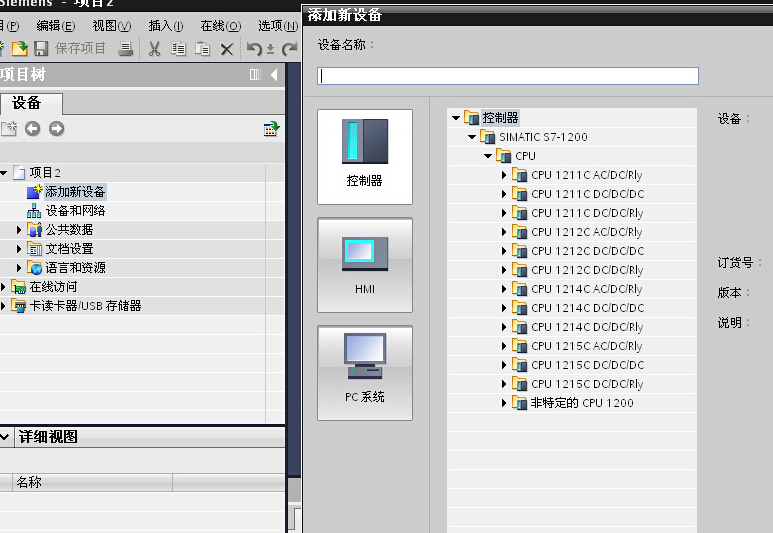773x533 pixels.
Task: Switch to the 设备 tab
Action: (28, 103)
